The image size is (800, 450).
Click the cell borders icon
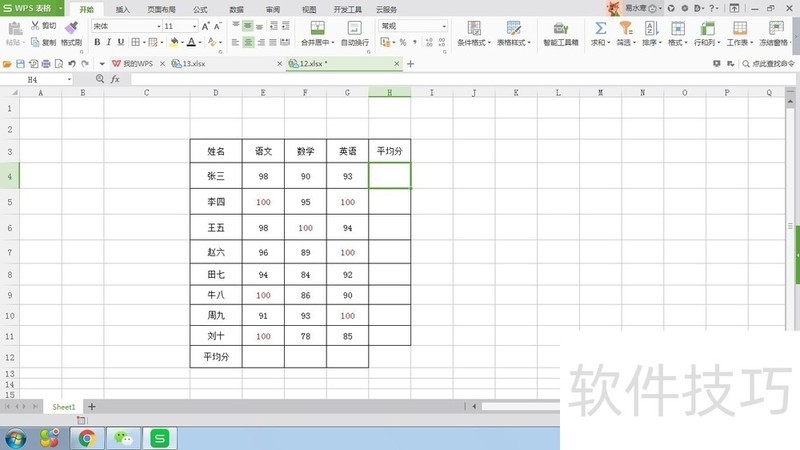[x=135, y=42]
